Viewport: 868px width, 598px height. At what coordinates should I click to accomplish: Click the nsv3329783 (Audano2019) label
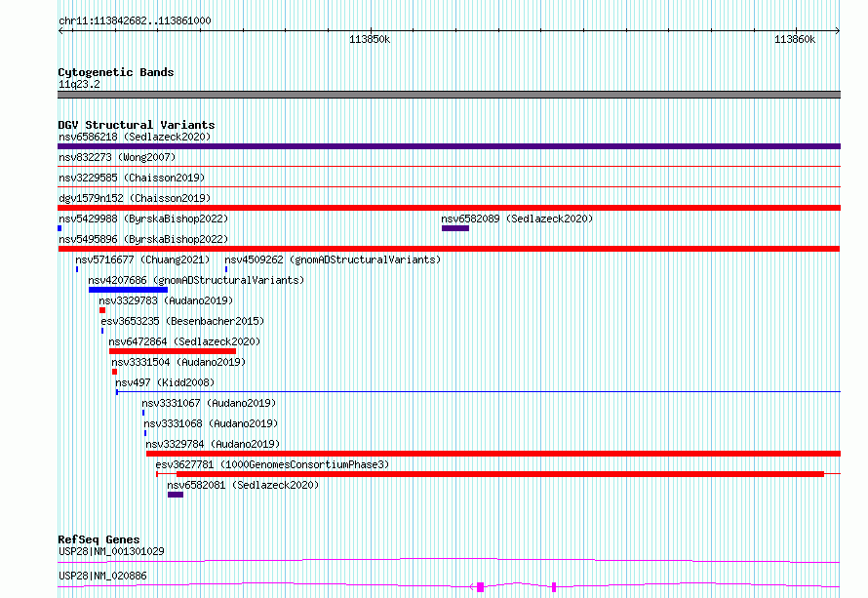coord(166,300)
